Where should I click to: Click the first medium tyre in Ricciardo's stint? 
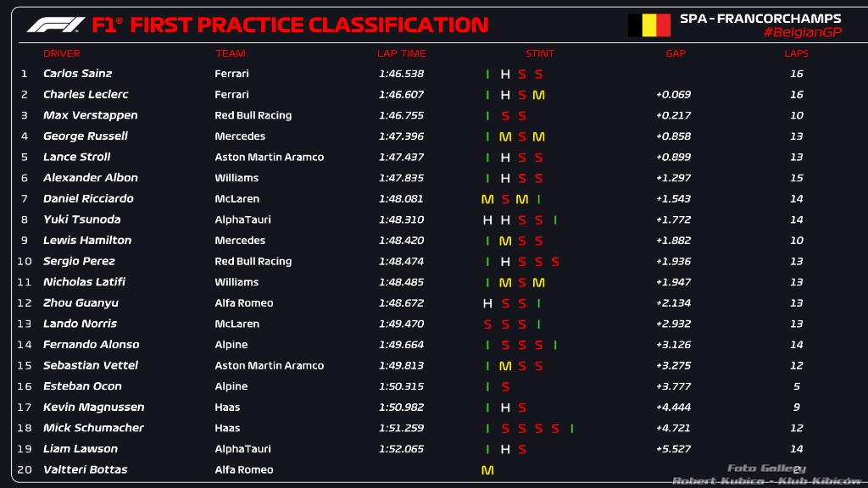487,199
